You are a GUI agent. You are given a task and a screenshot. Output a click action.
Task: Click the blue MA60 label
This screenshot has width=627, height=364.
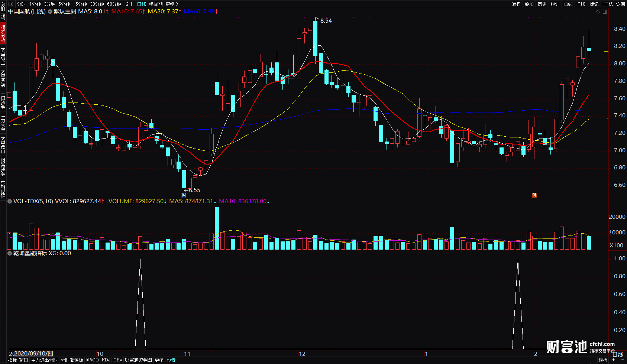pos(201,12)
